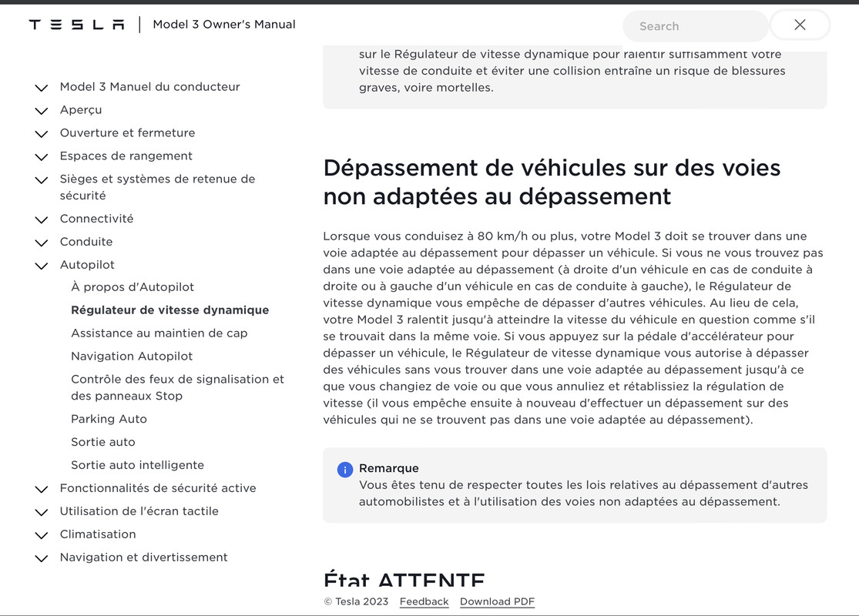Expand Fonctionnalités de sécurité active chevron

pyautogui.click(x=41, y=489)
